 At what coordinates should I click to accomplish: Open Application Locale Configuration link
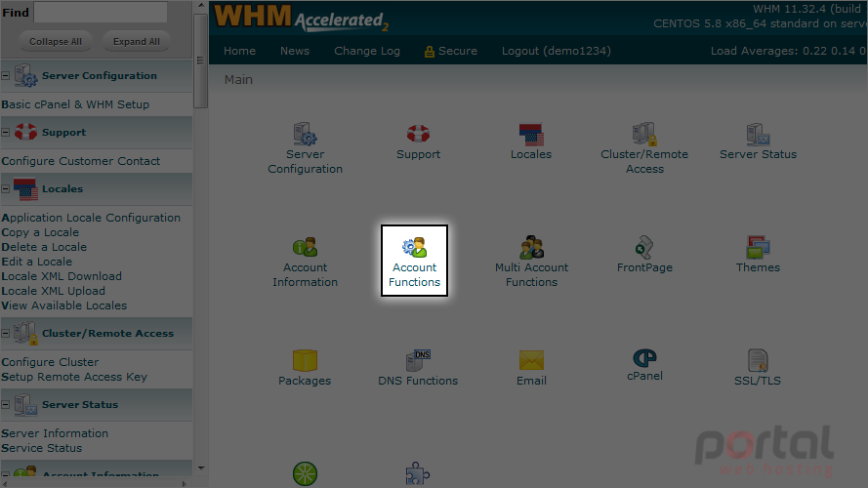[x=91, y=218]
